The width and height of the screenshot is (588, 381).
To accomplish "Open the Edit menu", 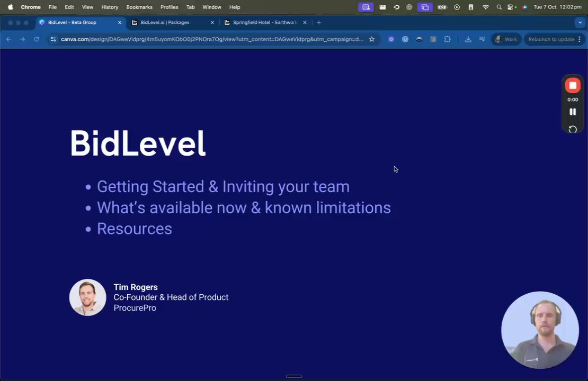I will pyautogui.click(x=69, y=7).
